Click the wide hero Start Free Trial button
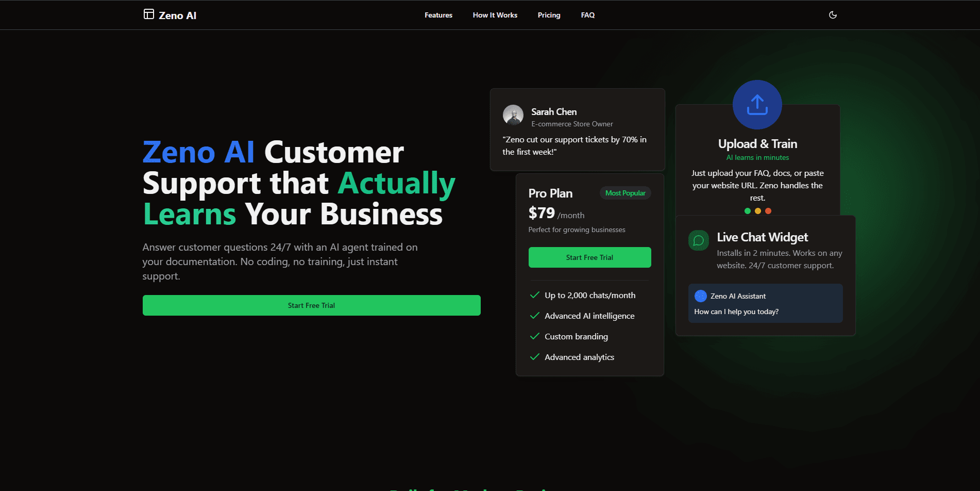The image size is (980, 491). tap(312, 305)
